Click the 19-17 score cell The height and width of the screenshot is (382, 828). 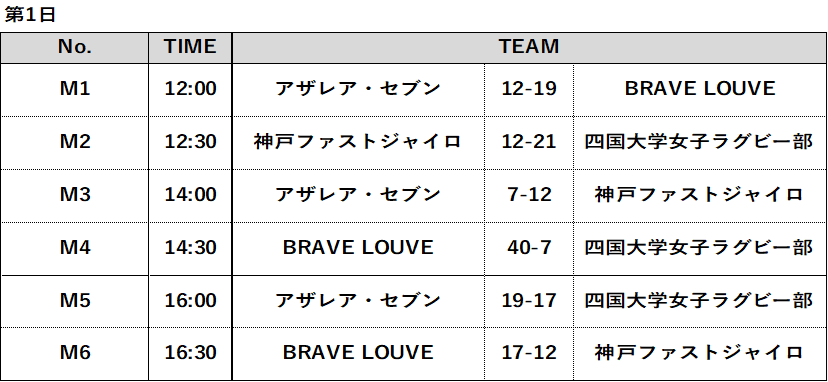point(529,300)
